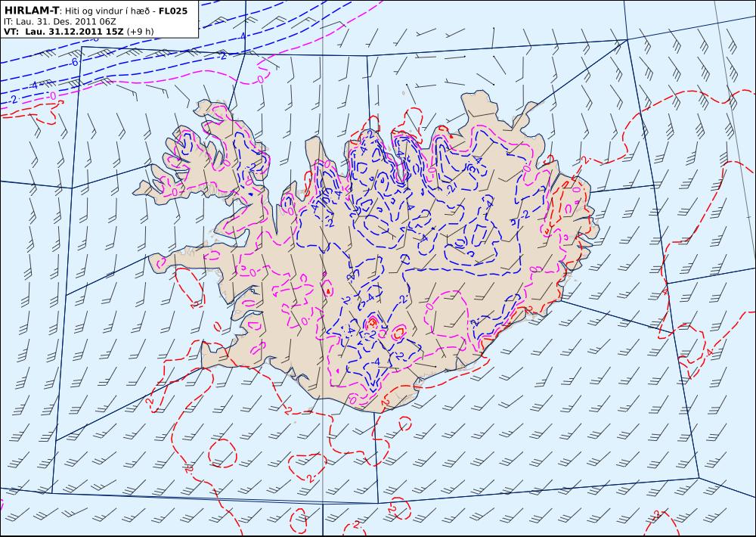
Task: Select the 'IT: Lau. 31. Des. 2011 06Z' line
Action: coord(60,22)
